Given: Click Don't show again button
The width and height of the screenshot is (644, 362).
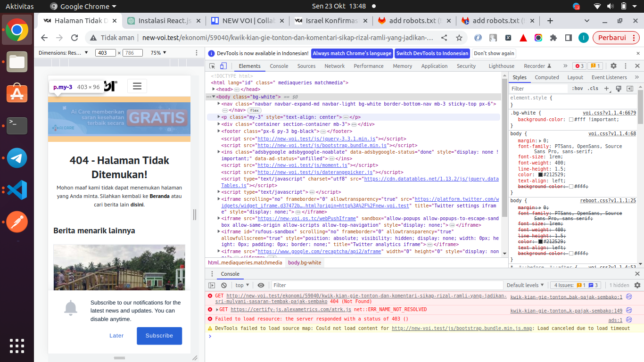Looking at the screenshot, I should (x=494, y=53).
